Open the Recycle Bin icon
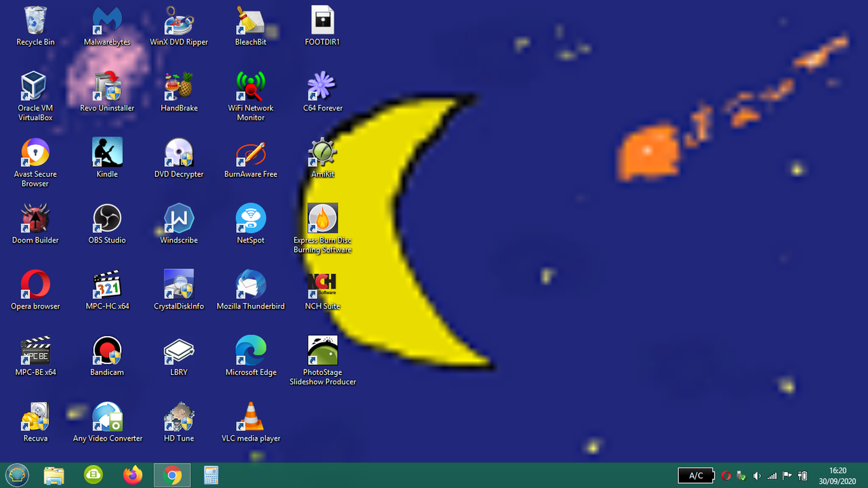The width and height of the screenshot is (868, 488). [x=35, y=20]
